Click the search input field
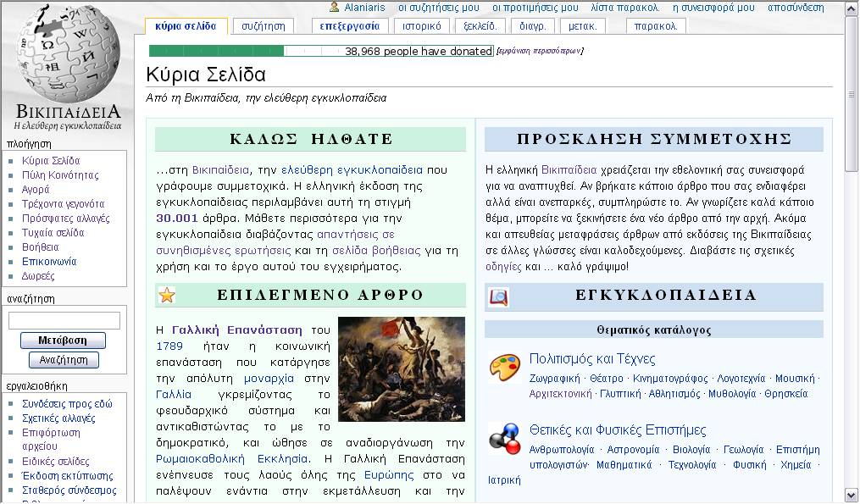Screen dimensions: 860x504 (64, 320)
